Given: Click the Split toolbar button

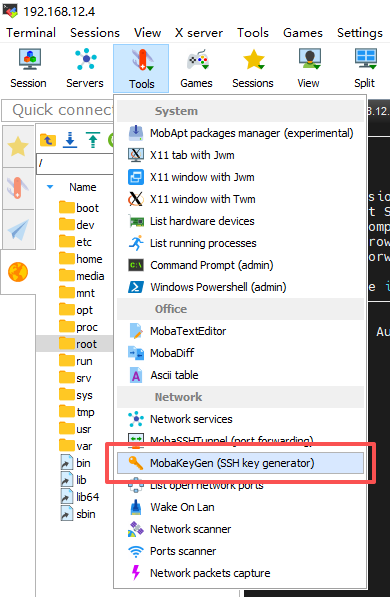Looking at the screenshot, I should coord(365,69).
